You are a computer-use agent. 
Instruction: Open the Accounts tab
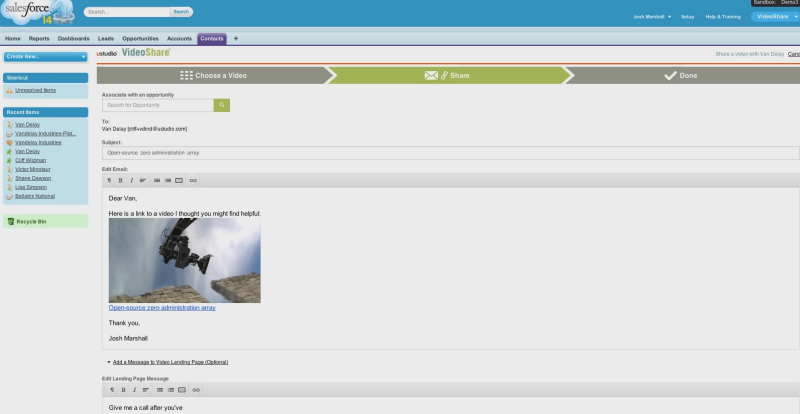(x=179, y=39)
